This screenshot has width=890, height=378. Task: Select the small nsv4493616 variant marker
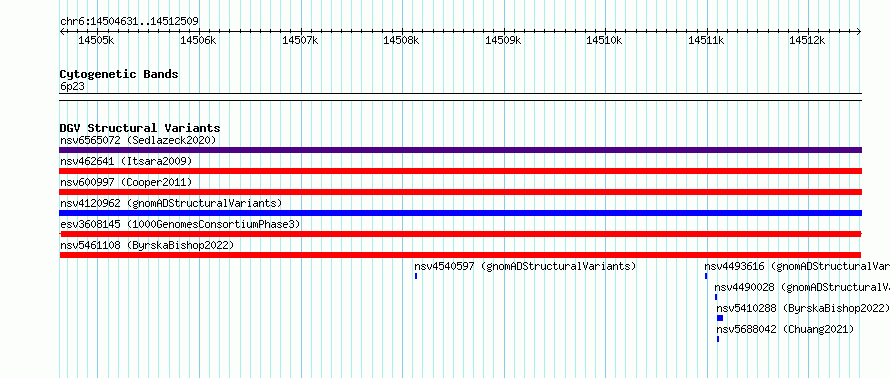coord(706,276)
